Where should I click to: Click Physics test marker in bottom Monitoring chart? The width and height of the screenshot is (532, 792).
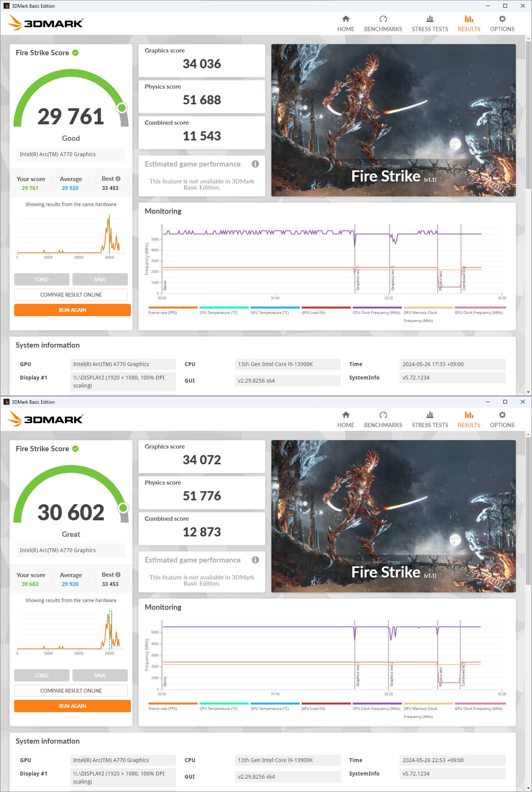(x=441, y=676)
